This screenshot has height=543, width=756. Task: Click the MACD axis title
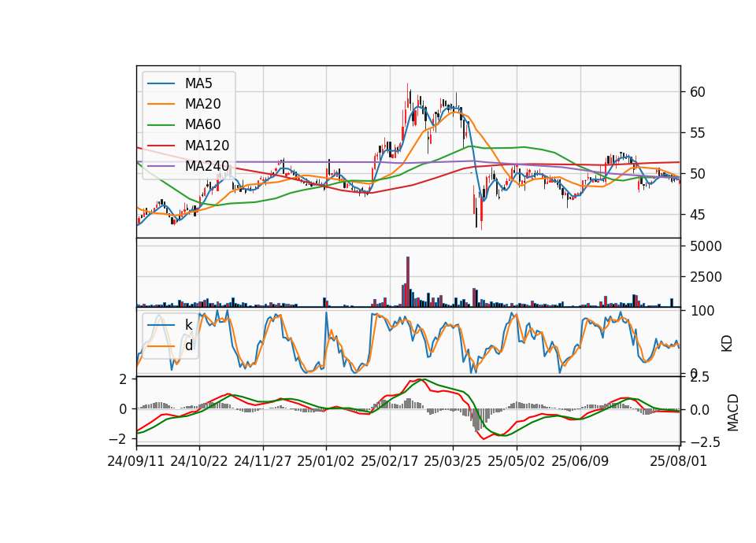[x=733, y=412]
